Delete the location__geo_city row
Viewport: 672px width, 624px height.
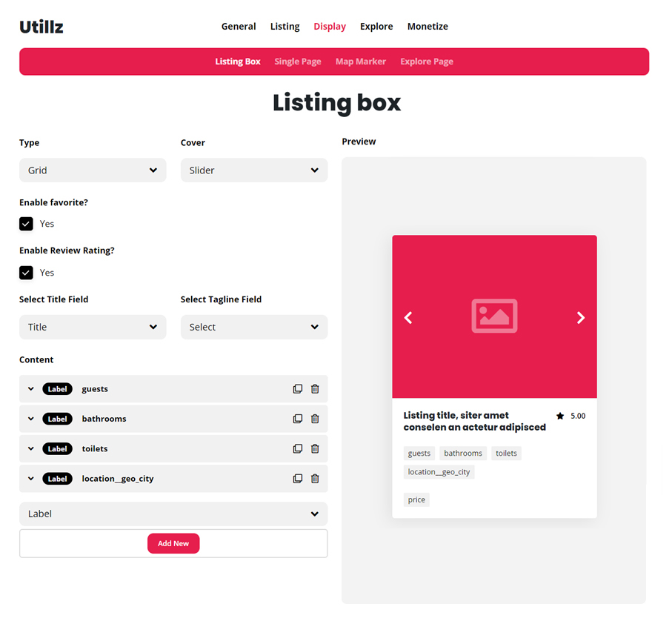(x=315, y=479)
